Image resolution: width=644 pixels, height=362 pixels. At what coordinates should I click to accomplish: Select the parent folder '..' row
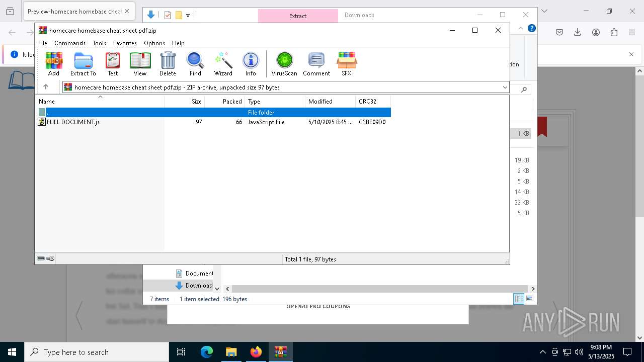[214, 113]
